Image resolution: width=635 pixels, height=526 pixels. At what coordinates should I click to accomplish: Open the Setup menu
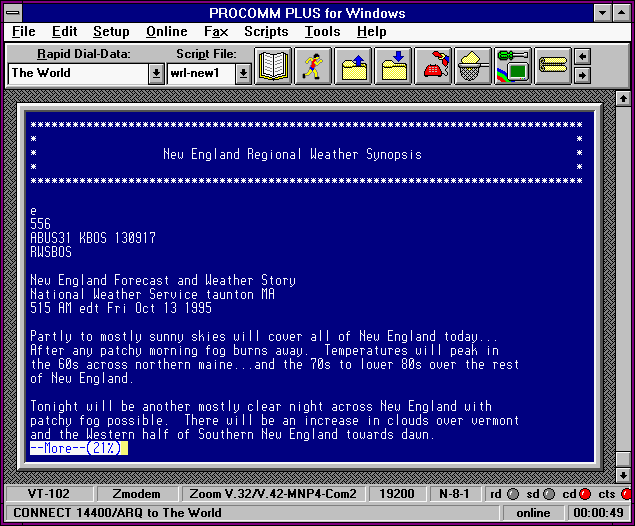(111, 32)
